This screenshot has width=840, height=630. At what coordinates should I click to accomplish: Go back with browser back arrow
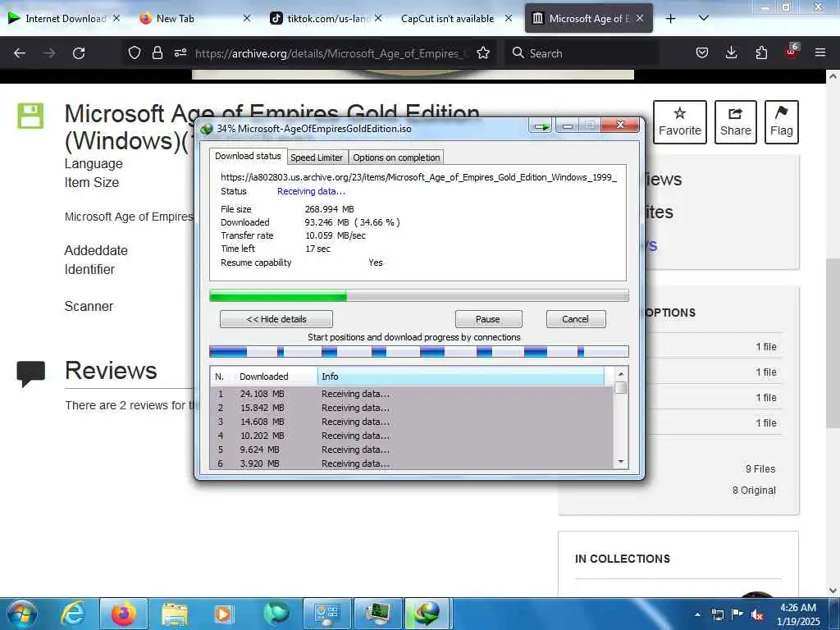(x=20, y=53)
